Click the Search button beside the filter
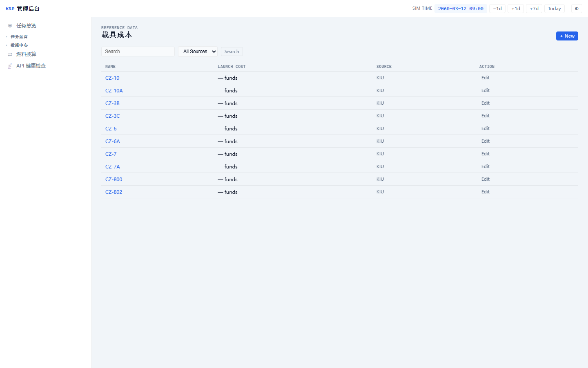 [232, 52]
